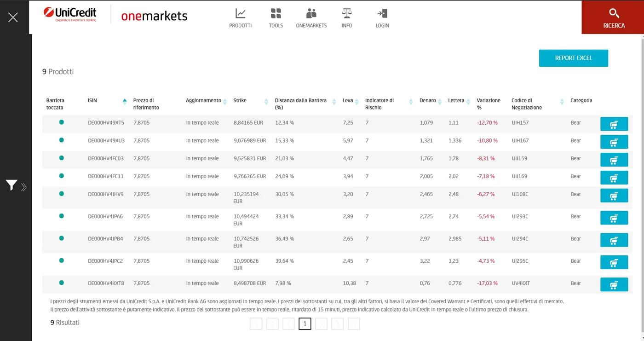This screenshot has height=341, width=644.
Task: Toggle the ISIN column sort arrows
Action: coord(125,101)
